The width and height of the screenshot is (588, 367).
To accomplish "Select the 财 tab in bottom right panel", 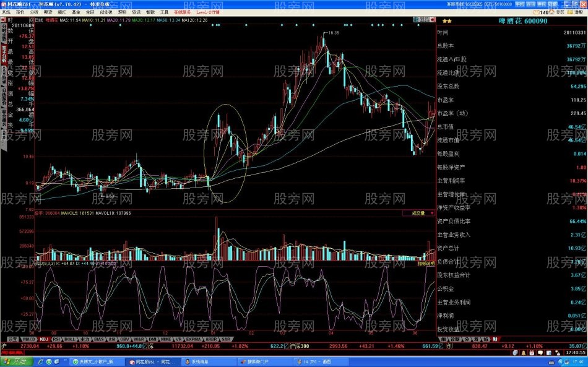I will tap(495, 339).
